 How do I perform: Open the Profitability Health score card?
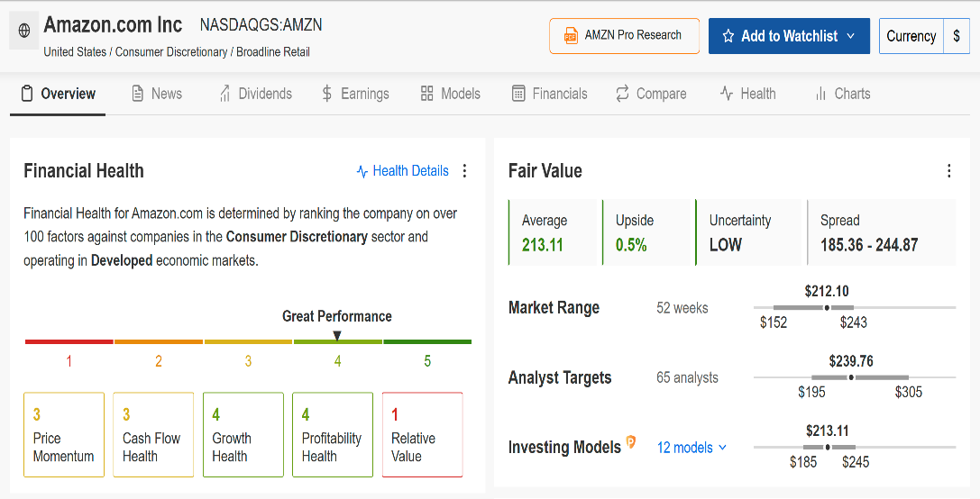(333, 435)
